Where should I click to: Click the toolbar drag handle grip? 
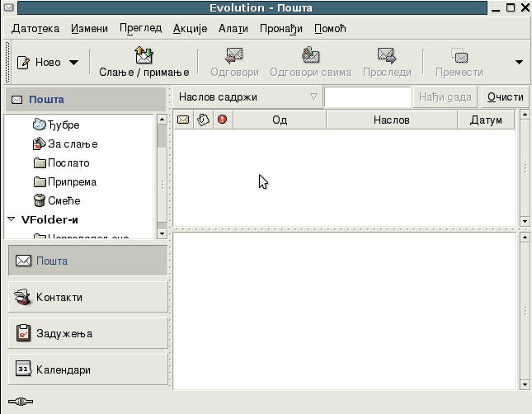tap(7, 62)
